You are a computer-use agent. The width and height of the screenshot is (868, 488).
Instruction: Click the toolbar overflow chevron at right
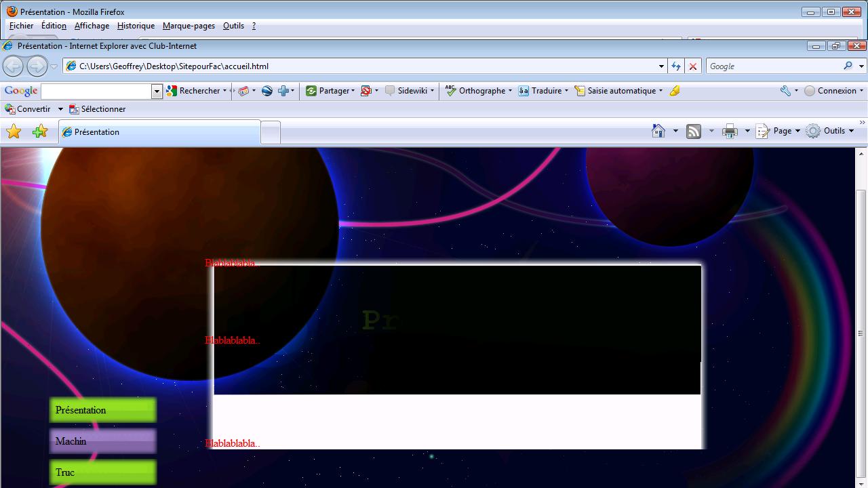point(862,123)
